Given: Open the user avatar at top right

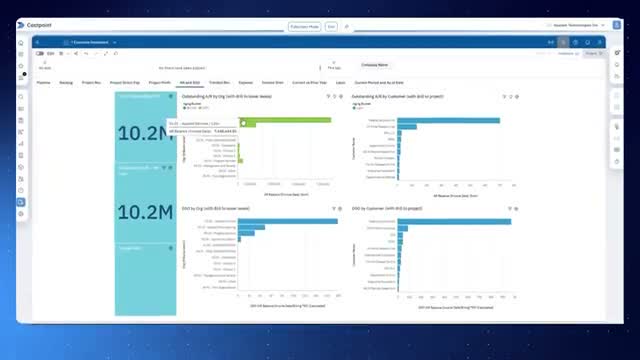Looking at the screenshot, I should pos(617,25).
